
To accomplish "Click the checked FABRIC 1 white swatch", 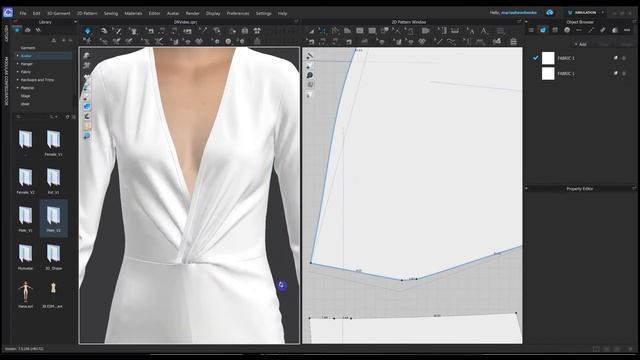I will (548, 58).
